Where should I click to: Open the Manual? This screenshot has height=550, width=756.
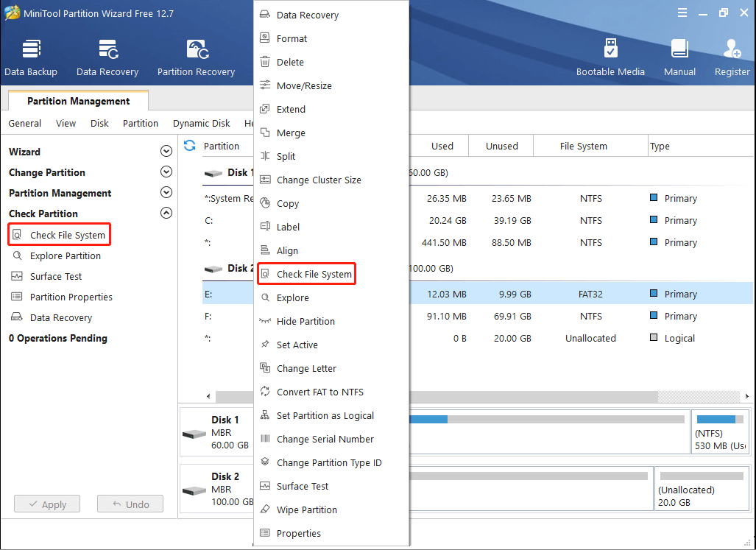point(679,58)
